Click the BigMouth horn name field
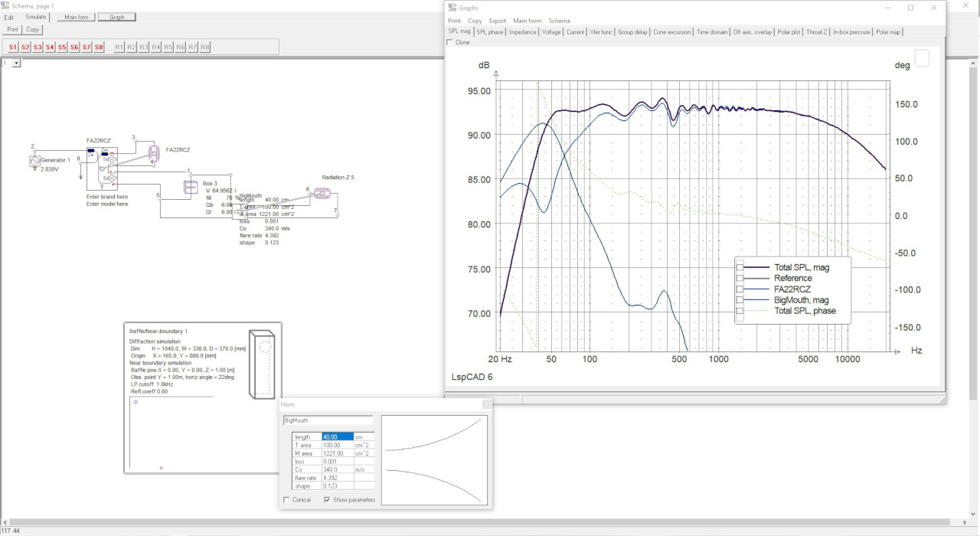Image resolution: width=980 pixels, height=536 pixels. coord(327,420)
